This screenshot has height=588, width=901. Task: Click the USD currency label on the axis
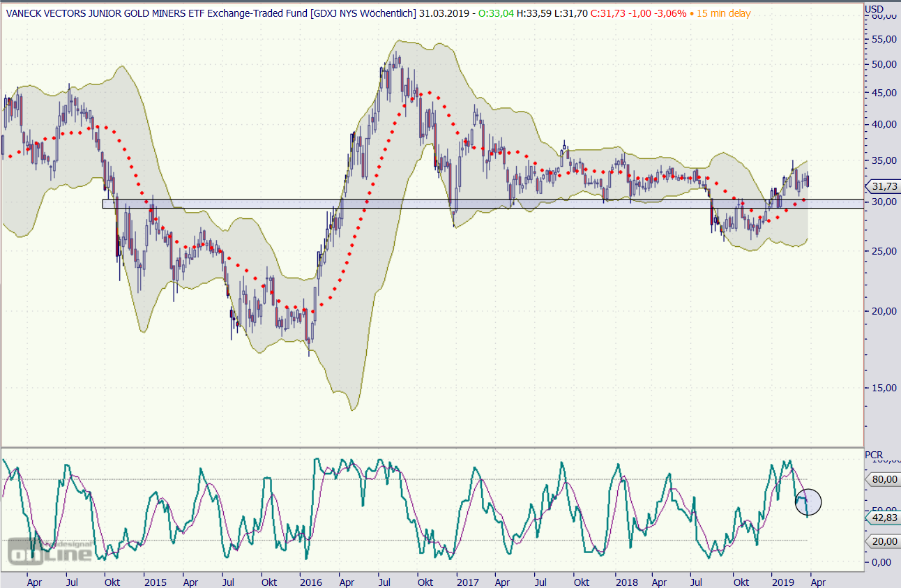coord(874,8)
